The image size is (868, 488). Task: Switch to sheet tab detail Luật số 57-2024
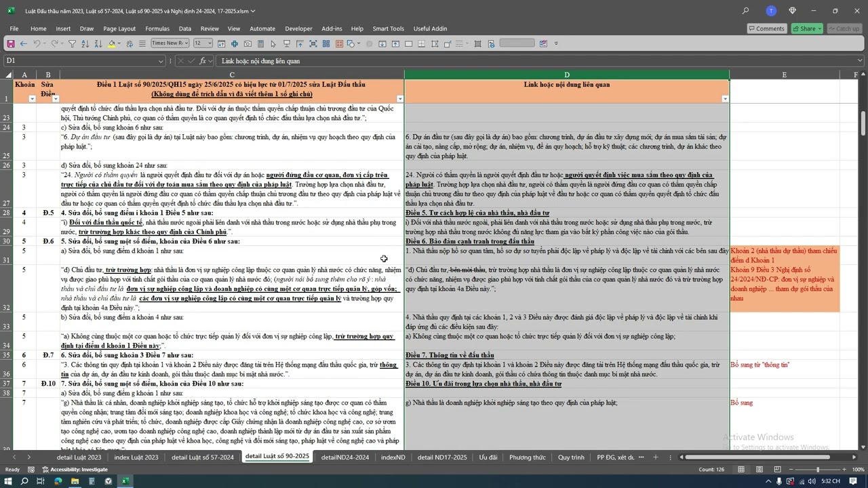click(202, 457)
